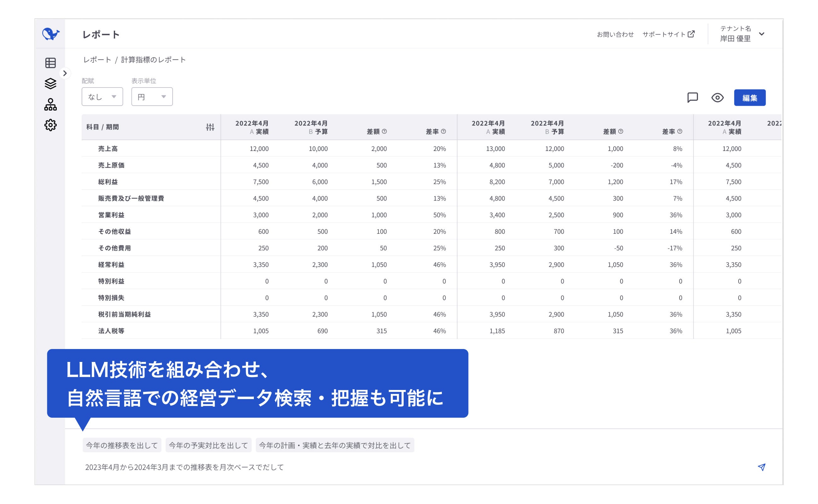The image size is (818, 504).
Task: Open settings gear in sidebar
Action: [x=50, y=125]
